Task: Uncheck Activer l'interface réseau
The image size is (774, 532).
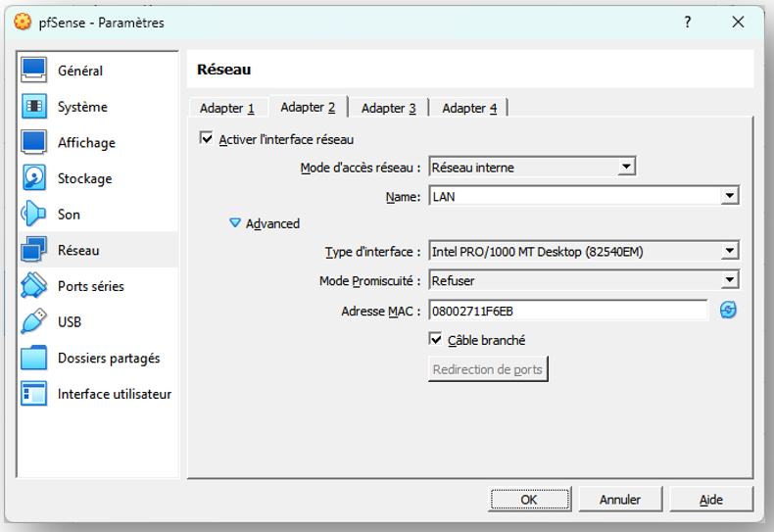Action: pos(207,139)
